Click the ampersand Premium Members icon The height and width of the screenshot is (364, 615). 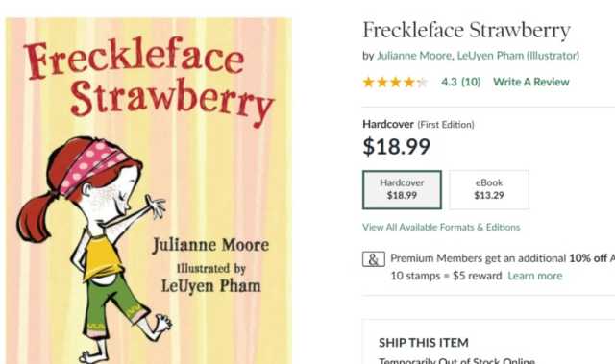point(374,259)
